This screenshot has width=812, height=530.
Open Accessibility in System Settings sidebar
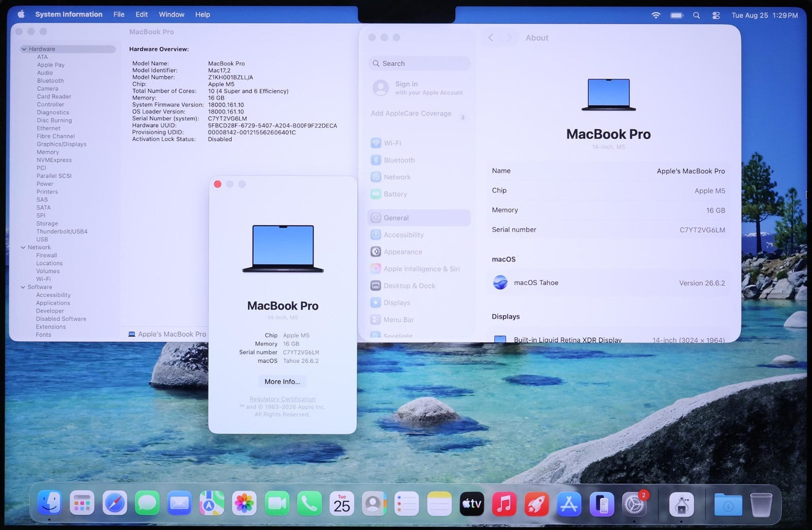[419, 235]
